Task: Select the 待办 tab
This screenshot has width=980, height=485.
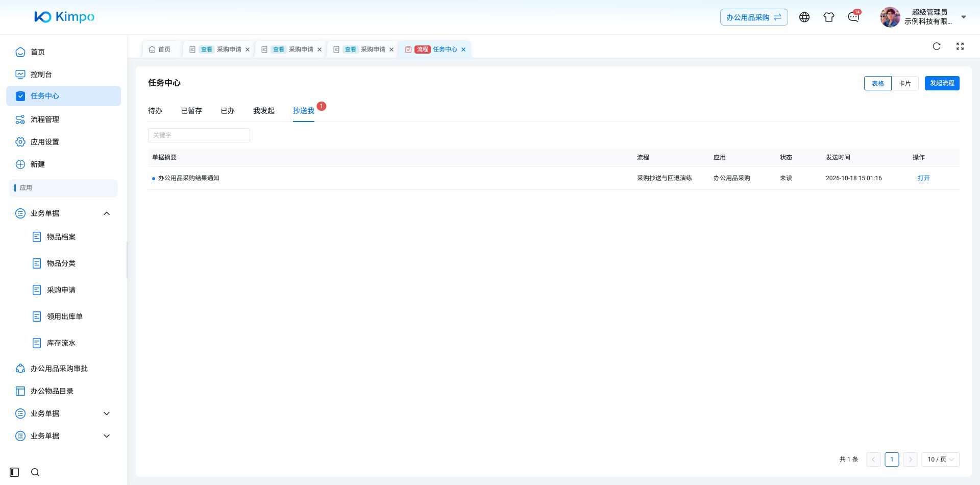Action: point(155,111)
